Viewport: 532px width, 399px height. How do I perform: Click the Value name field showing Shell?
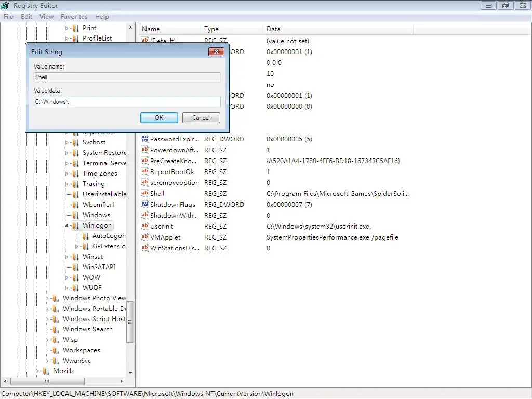[127, 77]
